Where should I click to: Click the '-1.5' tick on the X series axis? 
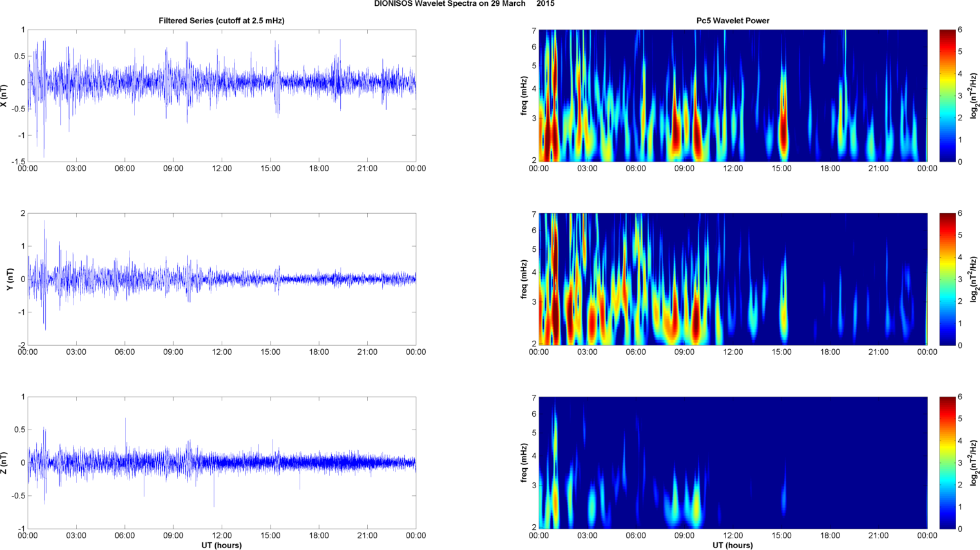coord(18,162)
